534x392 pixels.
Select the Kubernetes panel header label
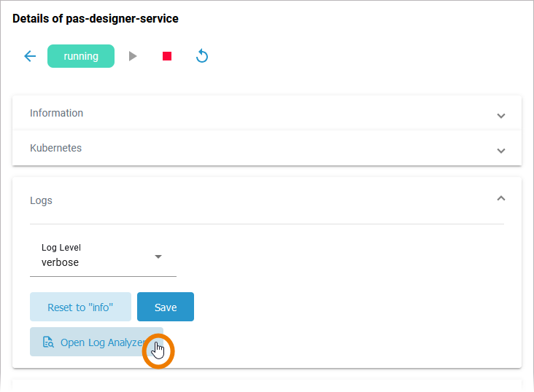tap(55, 148)
